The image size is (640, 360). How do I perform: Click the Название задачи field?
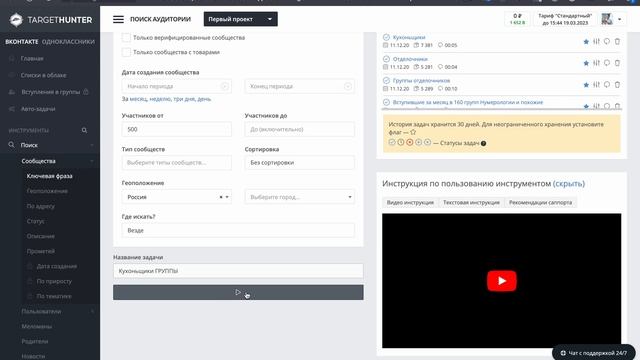click(x=238, y=271)
